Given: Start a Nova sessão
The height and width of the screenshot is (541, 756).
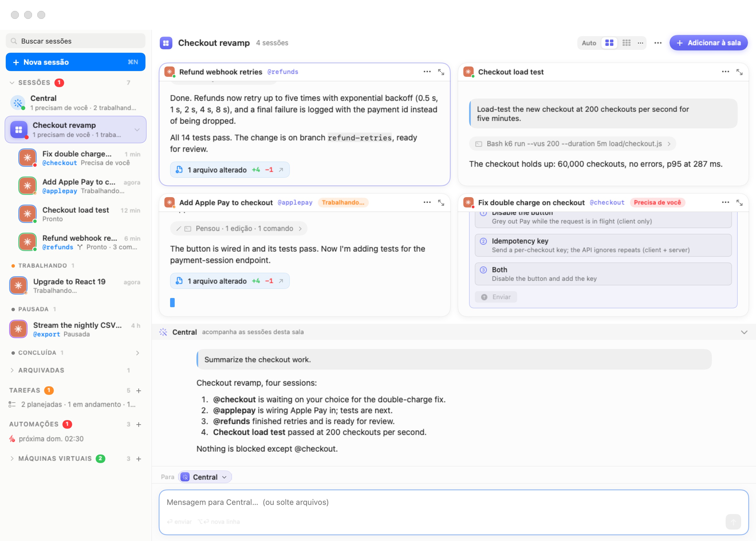Looking at the screenshot, I should click(x=76, y=62).
